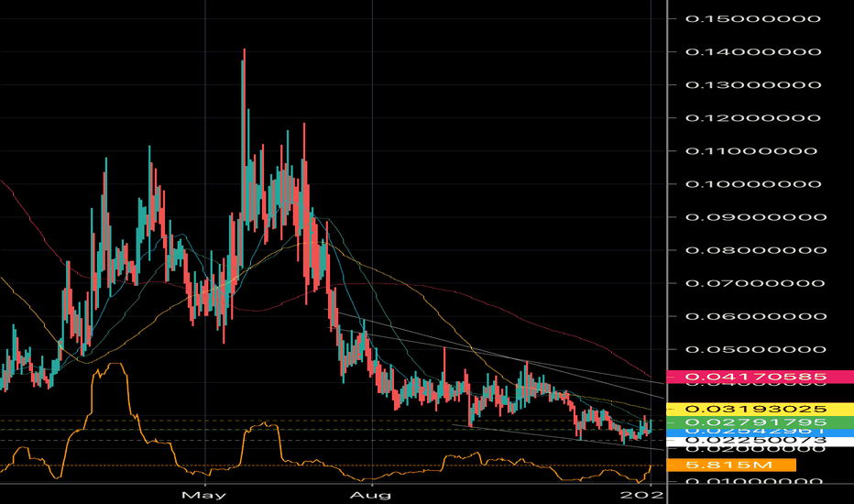
Task: Click the 0.11000000 price axis label
Action: point(751,151)
